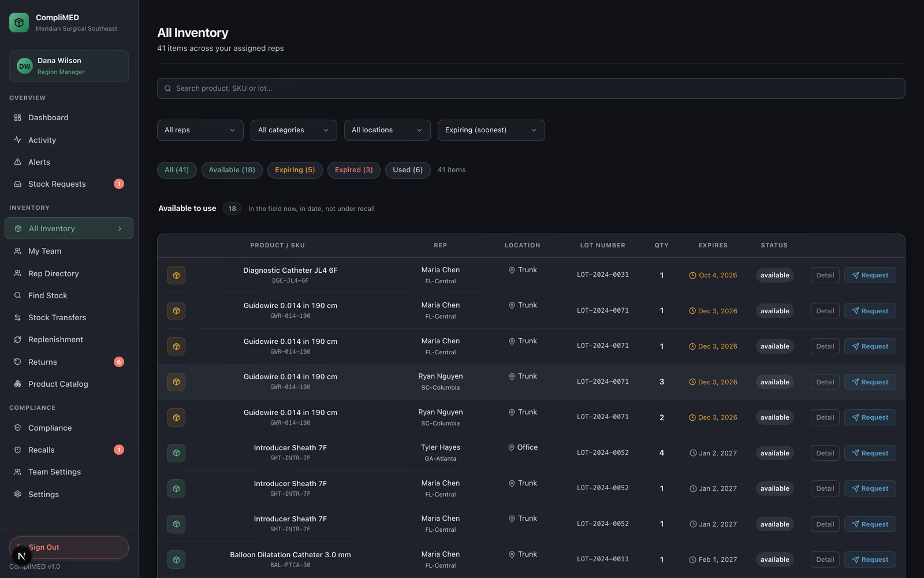Image resolution: width=924 pixels, height=578 pixels.
Task: Select SKU text DGC-JL4-6F
Action: [290, 281]
